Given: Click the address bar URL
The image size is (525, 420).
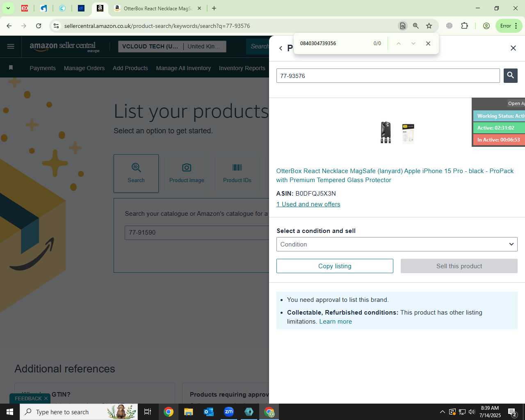Looking at the screenshot, I should (157, 26).
